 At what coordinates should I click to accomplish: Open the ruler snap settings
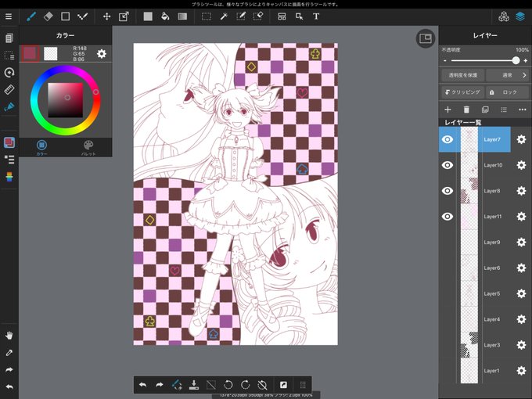tap(9, 89)
